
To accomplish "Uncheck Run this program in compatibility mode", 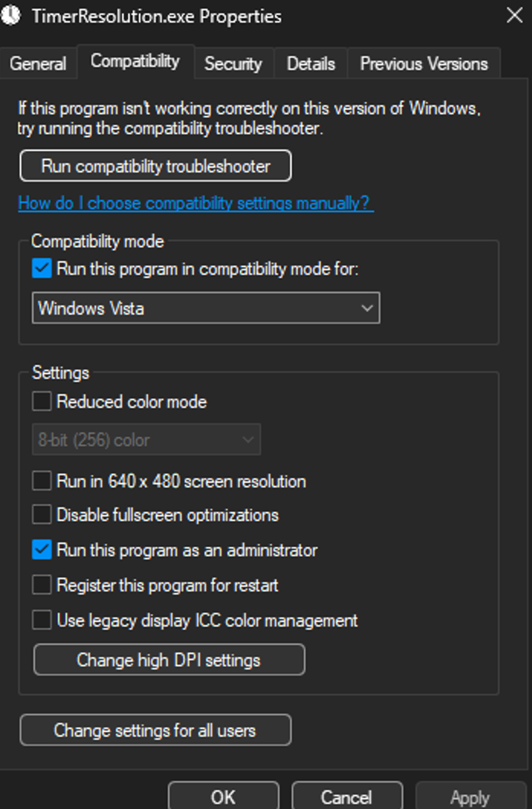I will point(42,269).
